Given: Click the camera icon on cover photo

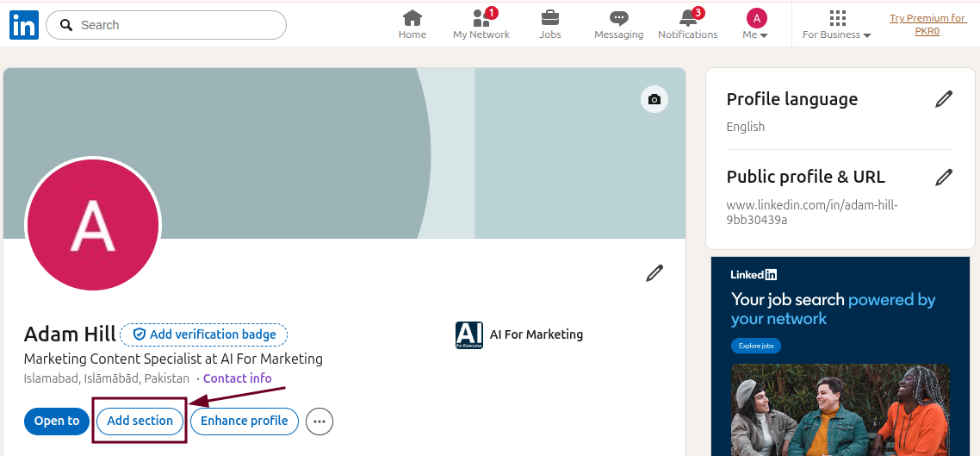Looking at the screenshot, I should click(654, 99).
